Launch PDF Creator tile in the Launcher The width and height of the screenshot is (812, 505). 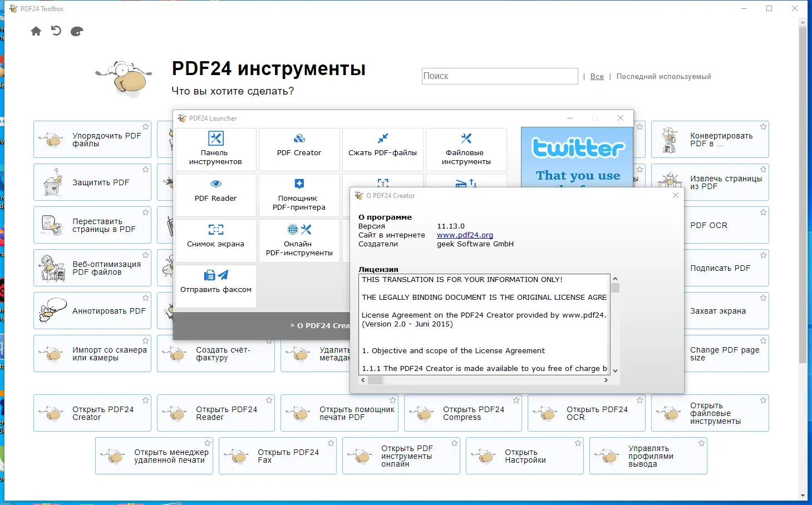299,150
